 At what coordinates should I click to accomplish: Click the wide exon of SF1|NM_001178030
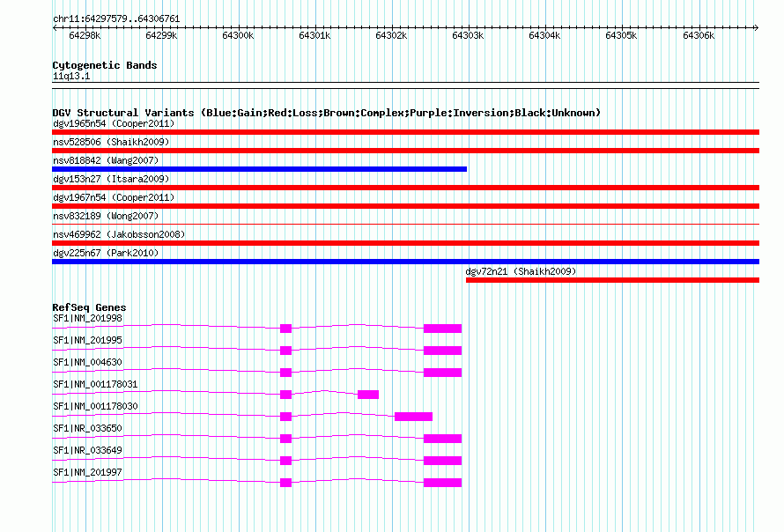(x=413, y=417)
